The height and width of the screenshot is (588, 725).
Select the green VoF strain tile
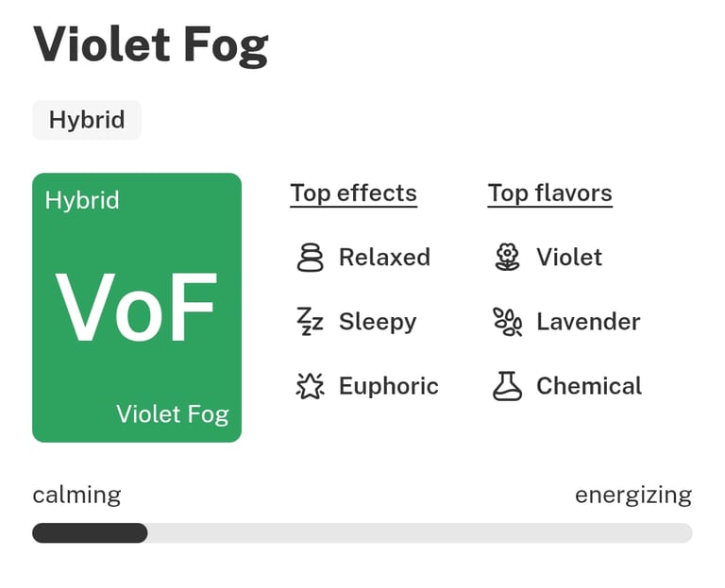(x=137, y=308)
